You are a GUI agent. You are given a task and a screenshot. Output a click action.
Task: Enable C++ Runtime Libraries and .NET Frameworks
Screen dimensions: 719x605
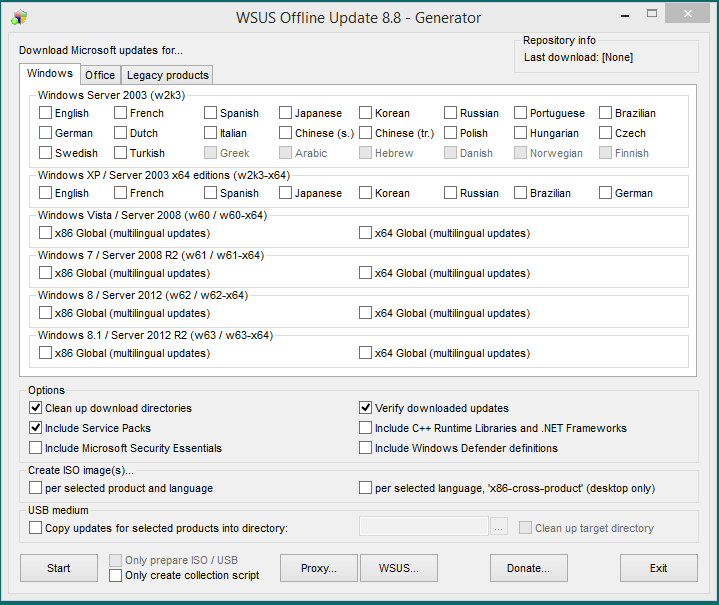(x=365, y=428)
